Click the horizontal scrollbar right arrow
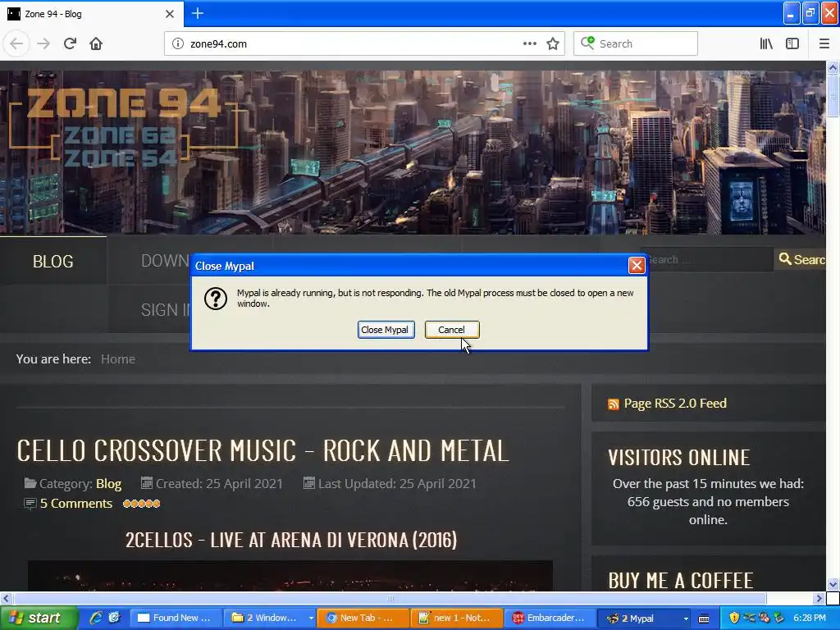 (819, 598)
